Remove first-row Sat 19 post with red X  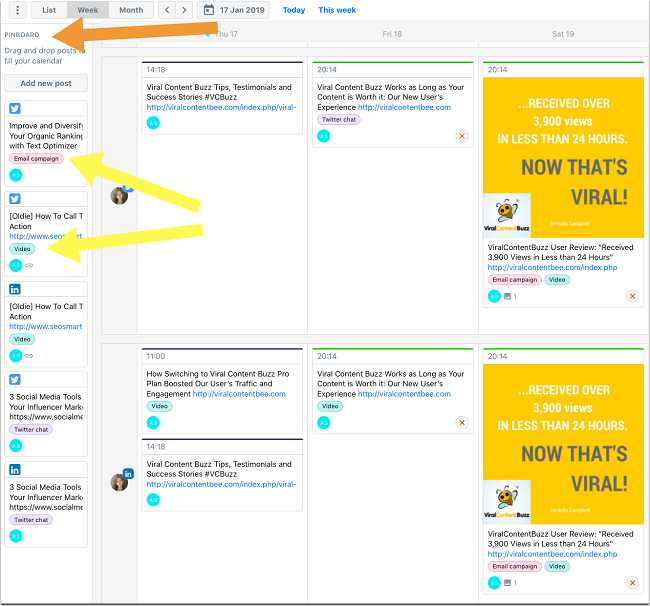click(633, 296)
